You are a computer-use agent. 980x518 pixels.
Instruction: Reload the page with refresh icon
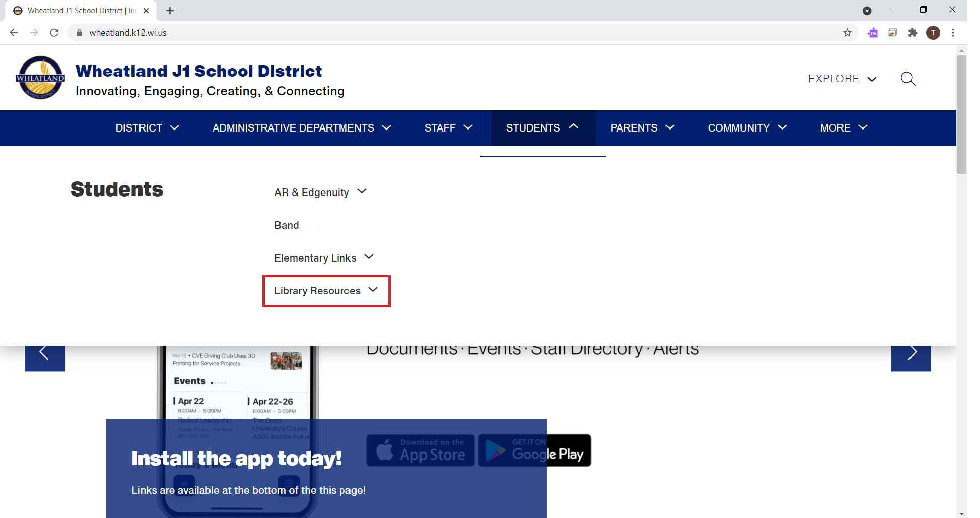(x=54, y=33)
